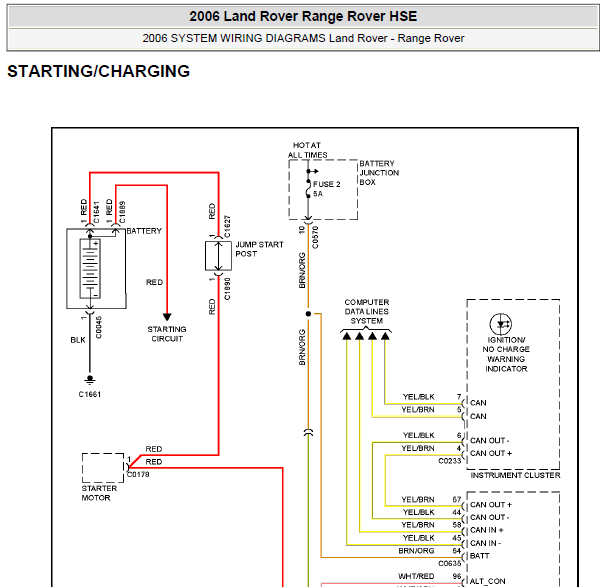Click the starter motor dashed box

[x=103, y=468]
